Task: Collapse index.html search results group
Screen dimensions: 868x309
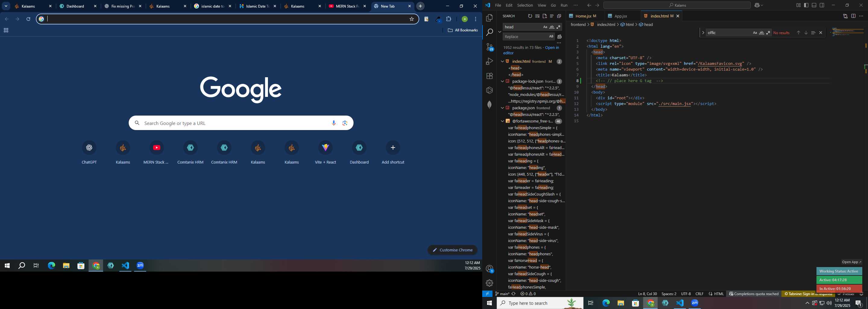Action: point(502,61)
